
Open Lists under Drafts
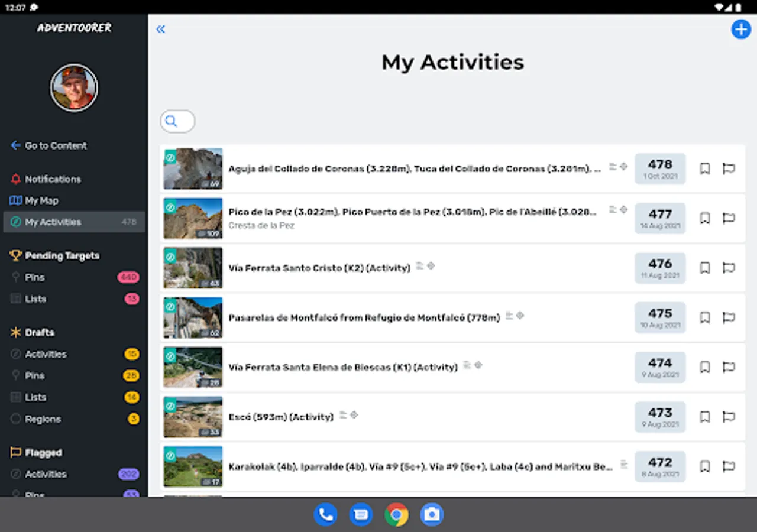click(74, 397)
